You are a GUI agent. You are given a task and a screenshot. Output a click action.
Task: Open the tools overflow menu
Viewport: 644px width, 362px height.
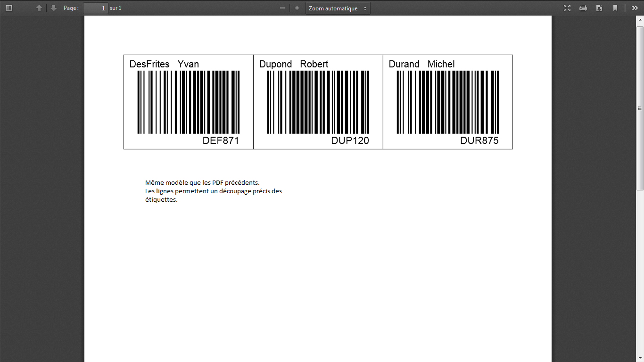tap(635, 8)
